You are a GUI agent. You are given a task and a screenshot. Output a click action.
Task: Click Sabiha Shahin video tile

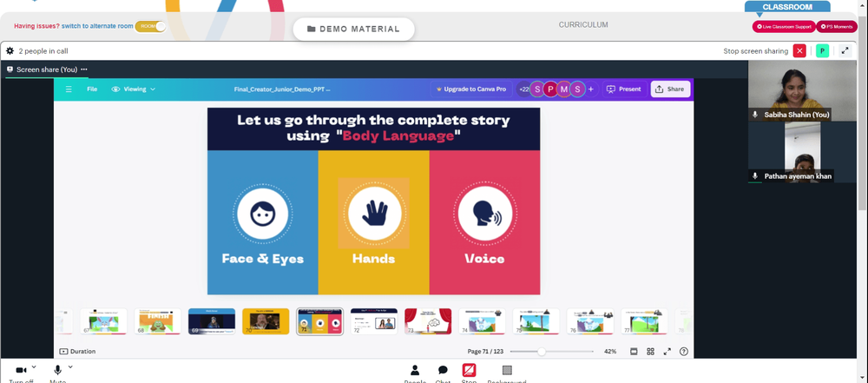pyautogui.click(x=802, y=90)
